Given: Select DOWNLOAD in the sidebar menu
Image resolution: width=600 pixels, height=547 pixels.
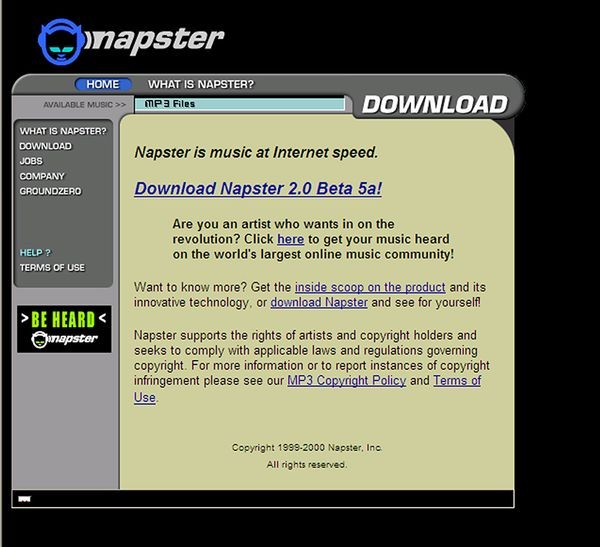Looking at the screenshot, I should (x=46, y=146).
